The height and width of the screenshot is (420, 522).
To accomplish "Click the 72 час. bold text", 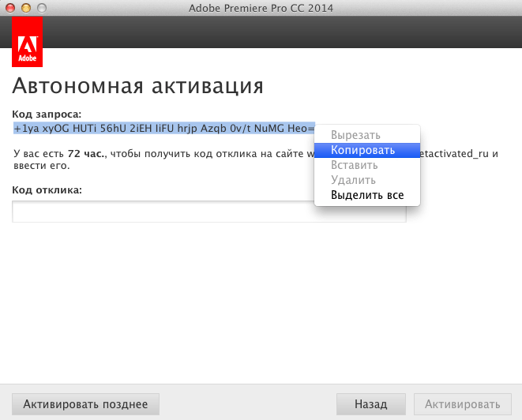I will click(x=87, y=154).
